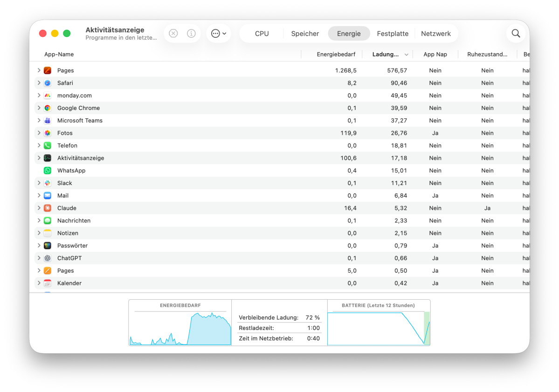Click the Claude app icon
This screenshot has width=559, height=392.
click(48, 208)
